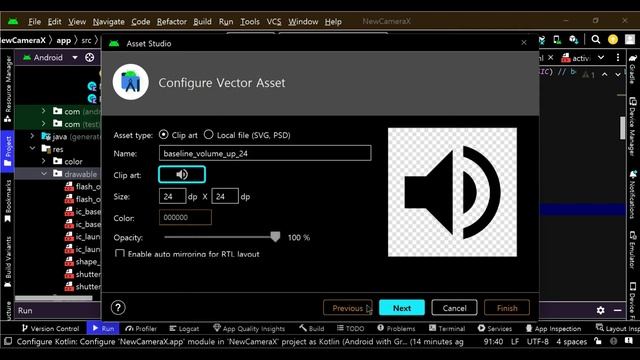The height and width of the screenshot is (360, 640).
Task: Expand the com (test) folder
Action: point(43,123)
